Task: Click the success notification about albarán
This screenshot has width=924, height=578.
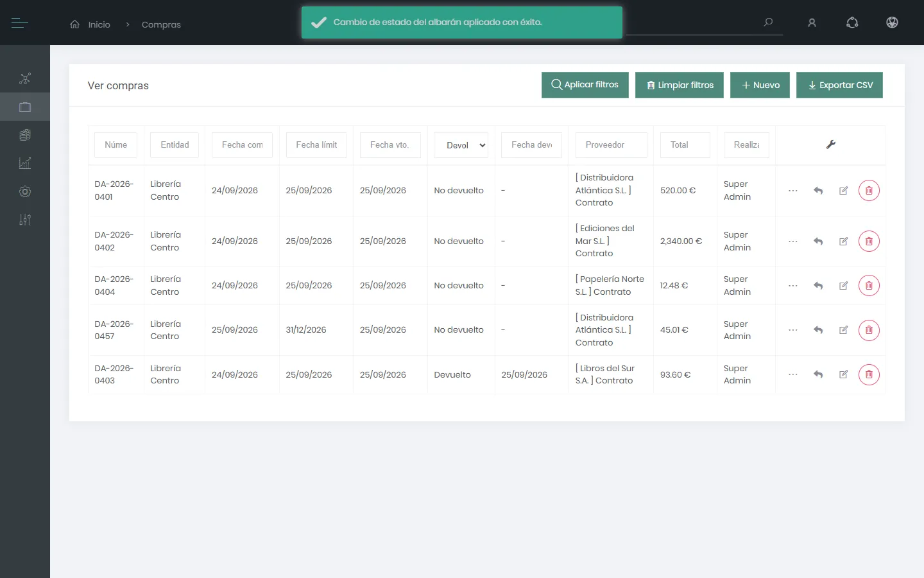Action: click(x=462, y=22)
